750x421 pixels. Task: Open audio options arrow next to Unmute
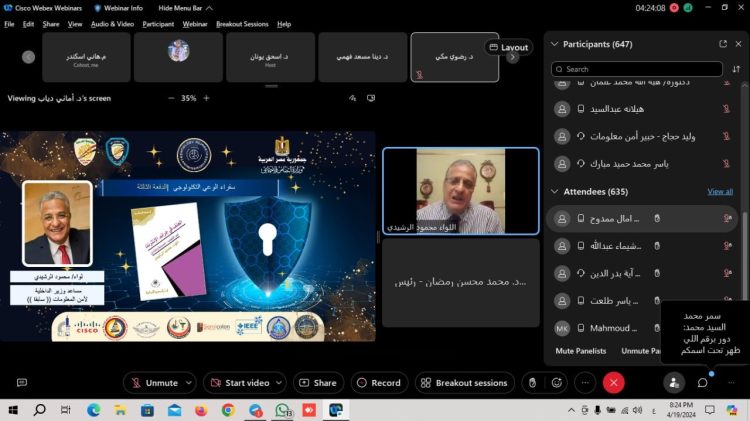tap(189, 383)
